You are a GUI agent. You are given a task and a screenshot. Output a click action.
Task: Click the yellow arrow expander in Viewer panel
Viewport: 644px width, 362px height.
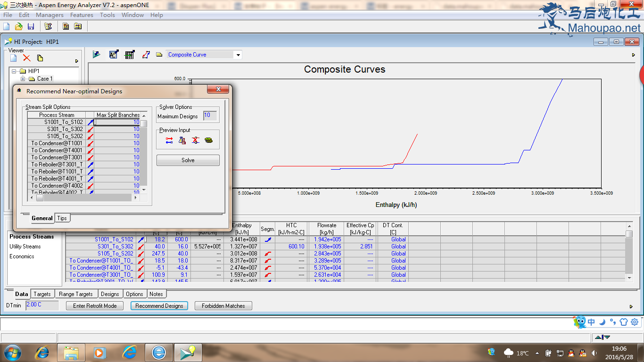[x=77, y=61]
